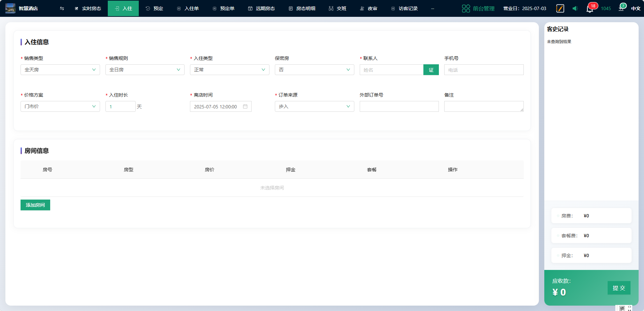Switch to the 访客记录 tab
The height and width of the screenshot is (311, 644).
(405, 8)
